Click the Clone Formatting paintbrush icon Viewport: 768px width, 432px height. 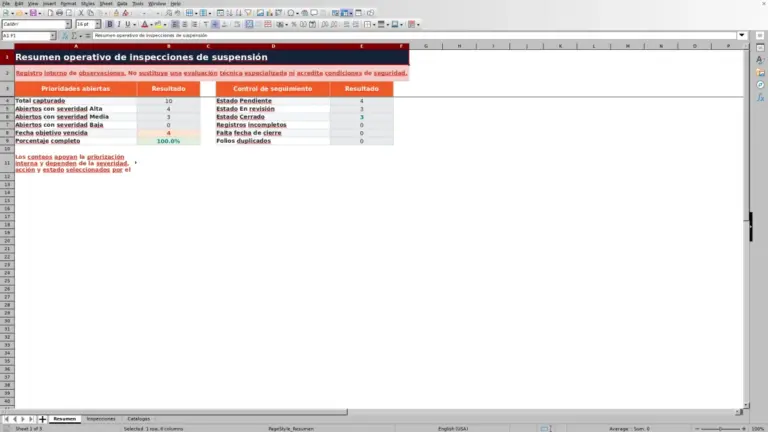(116, 13)
